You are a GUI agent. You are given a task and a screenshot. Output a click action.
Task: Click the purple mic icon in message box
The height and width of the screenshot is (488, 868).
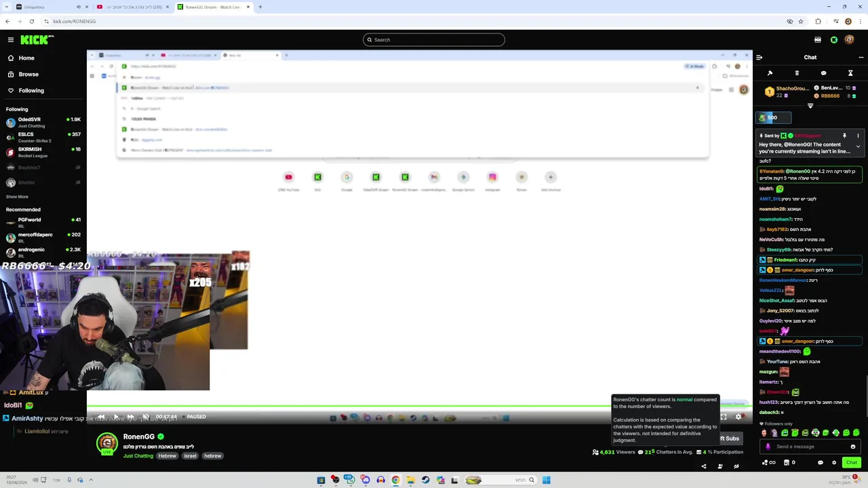(x=768, y=447)
